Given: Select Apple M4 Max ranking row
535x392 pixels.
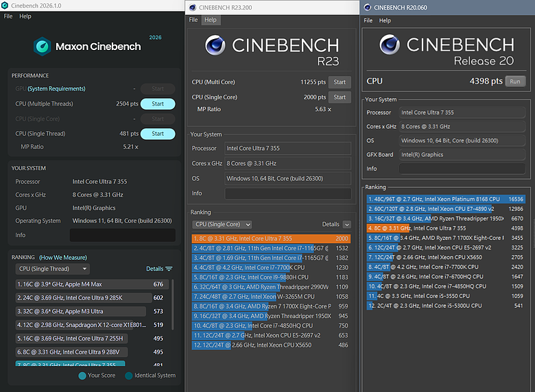Looking at the screenshot, I should coord(91,284).
